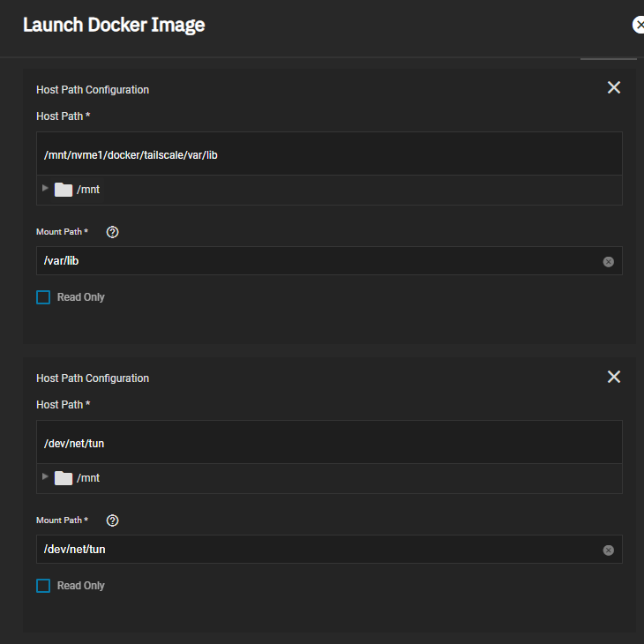
Task: Remove the /dev/net/tun Host Path Configuration entry
Action: pyautogui.click(x=614, y=377)
